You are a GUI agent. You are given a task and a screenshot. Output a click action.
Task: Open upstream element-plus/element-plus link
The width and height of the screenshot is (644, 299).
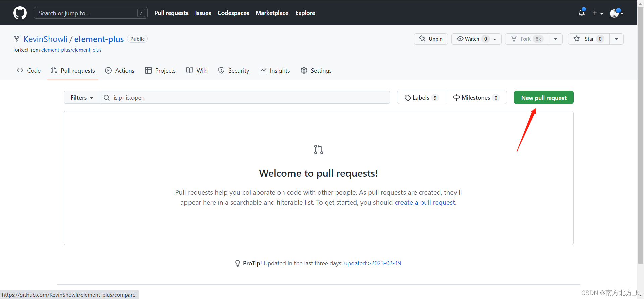coord(71,50)
